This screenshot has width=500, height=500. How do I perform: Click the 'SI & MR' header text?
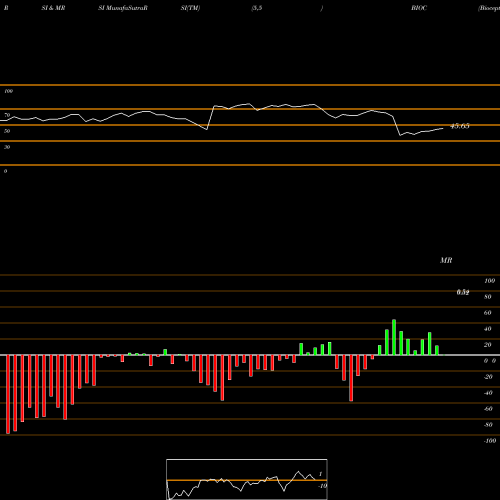click(53, 8)
